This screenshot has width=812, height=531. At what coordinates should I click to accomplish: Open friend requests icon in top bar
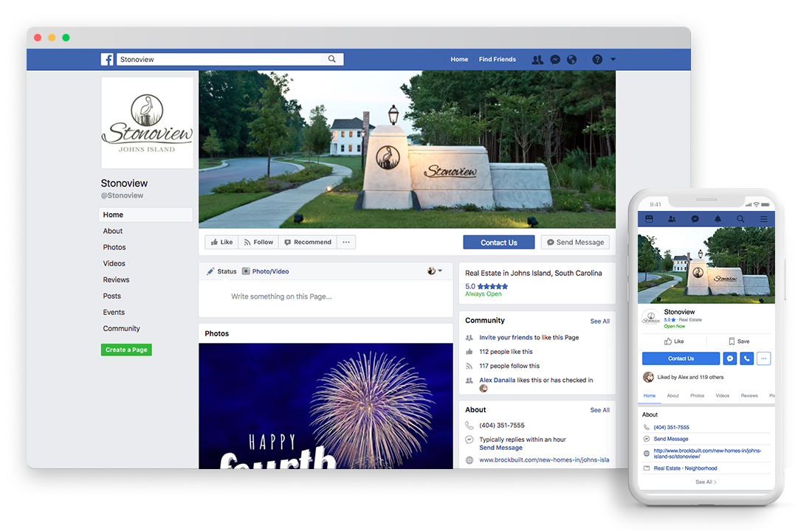point(537,60)
